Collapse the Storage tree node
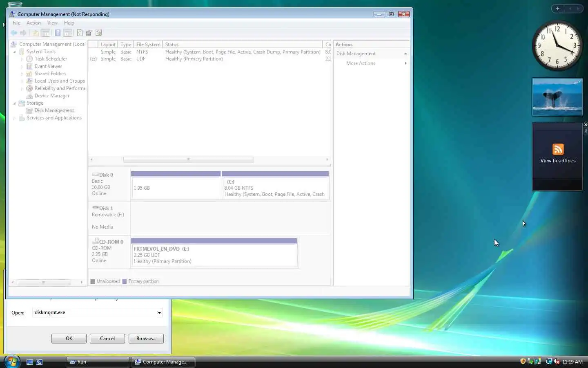This screenshot has height=368, width=588. point(15,103)
